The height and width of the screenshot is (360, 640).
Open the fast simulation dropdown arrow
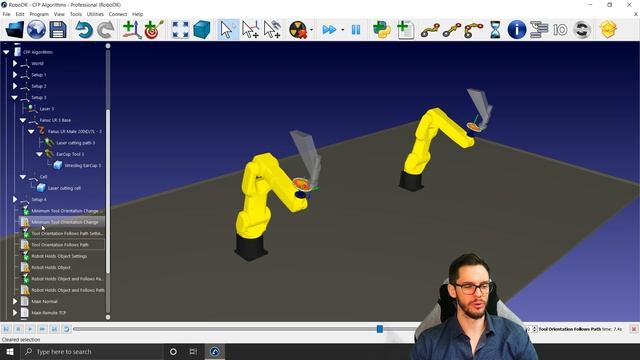point(342,30)
